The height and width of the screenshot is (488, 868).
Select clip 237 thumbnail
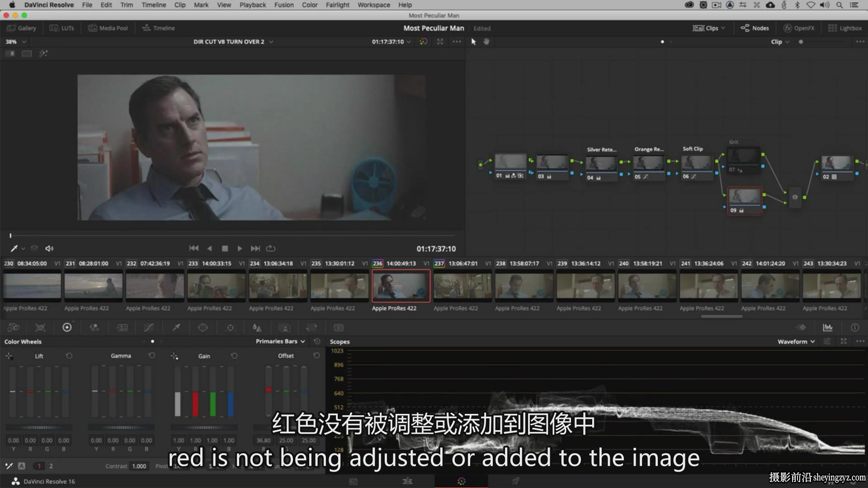click(x=462, y=286)
